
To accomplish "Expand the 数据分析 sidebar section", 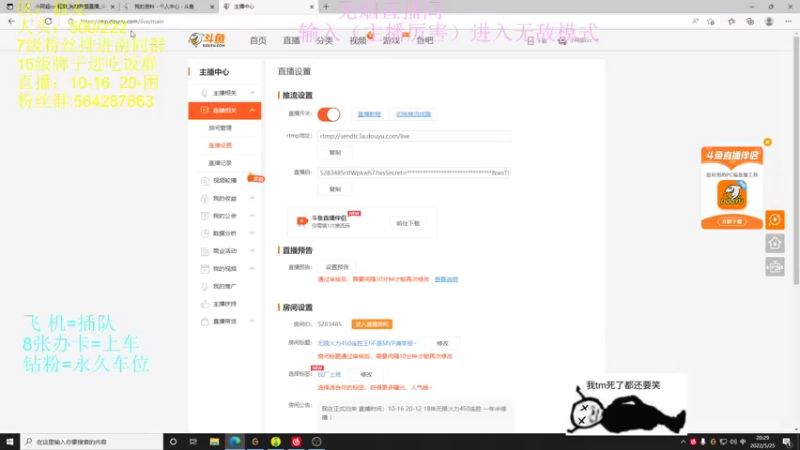I will tap(252, 233).
